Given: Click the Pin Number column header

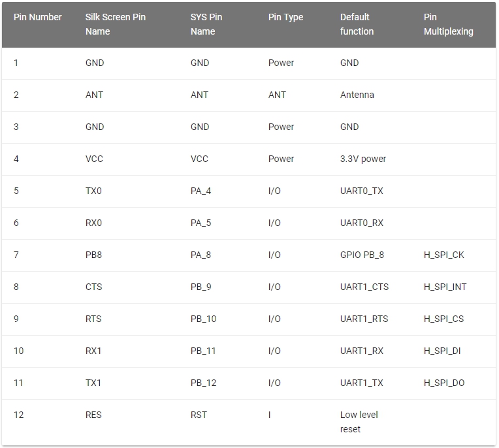Looking at the screenshot, I should pos(37,17).
